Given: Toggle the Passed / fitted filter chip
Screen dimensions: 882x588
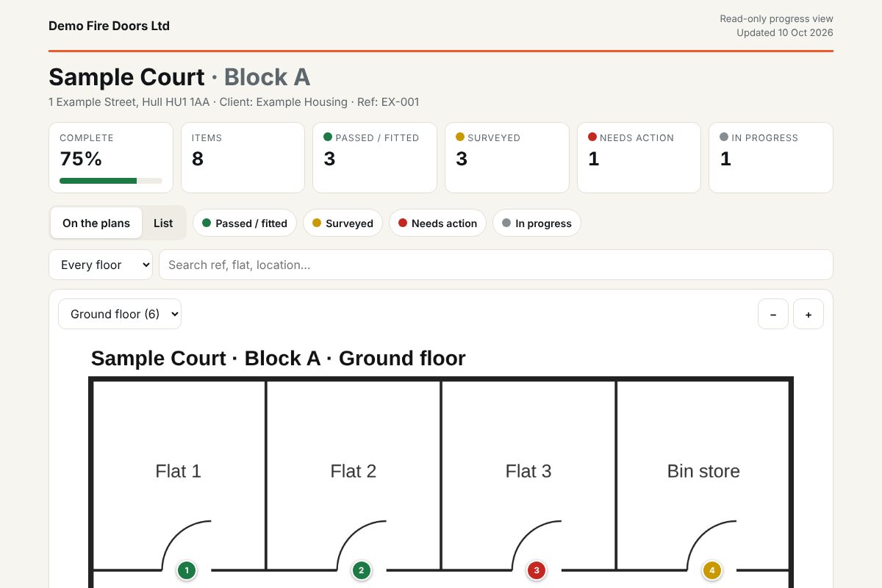Looking at the screenshot, I should click(245, 223).
